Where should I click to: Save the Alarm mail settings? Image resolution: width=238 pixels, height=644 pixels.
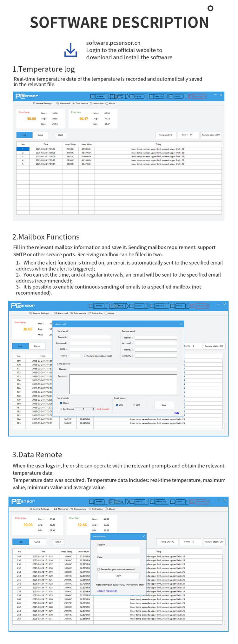pos(164,405)
